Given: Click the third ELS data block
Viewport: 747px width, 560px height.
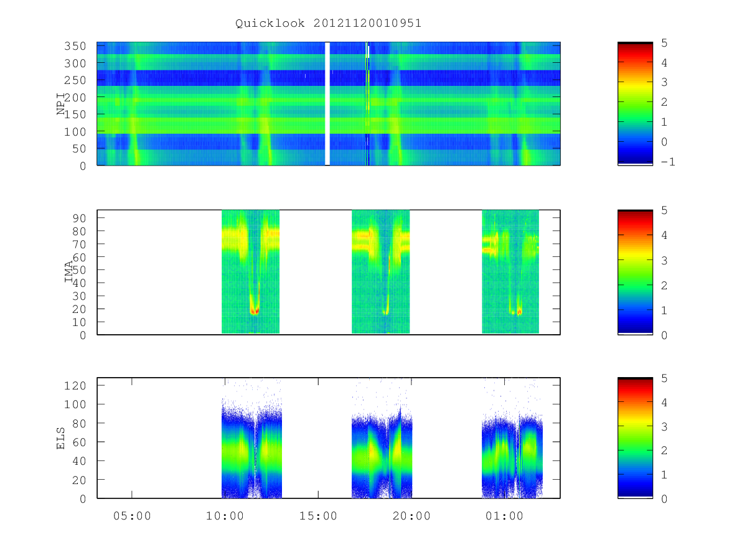Looking at the screenshot, I should pos(512,438).
